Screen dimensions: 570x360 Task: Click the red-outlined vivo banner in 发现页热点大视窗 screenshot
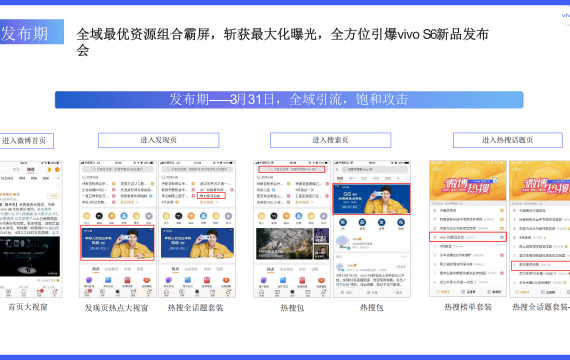pyautogui.click(x=117, y=243)
